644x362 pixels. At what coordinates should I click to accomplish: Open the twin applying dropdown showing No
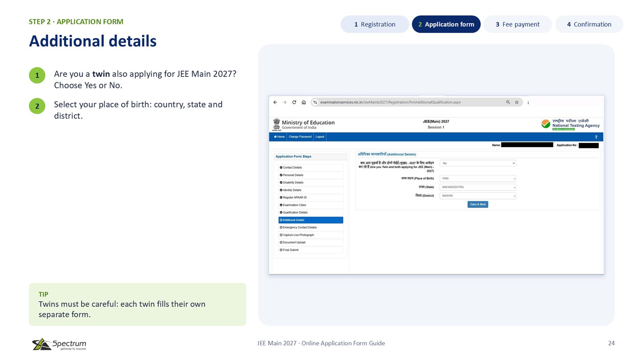click(x=478, y=163)
